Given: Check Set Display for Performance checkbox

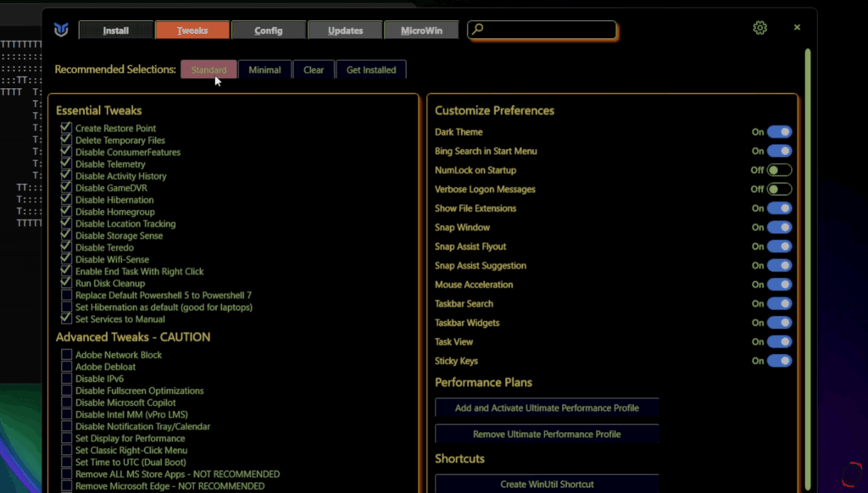Looking at the screenshot, I should point(66,438).
